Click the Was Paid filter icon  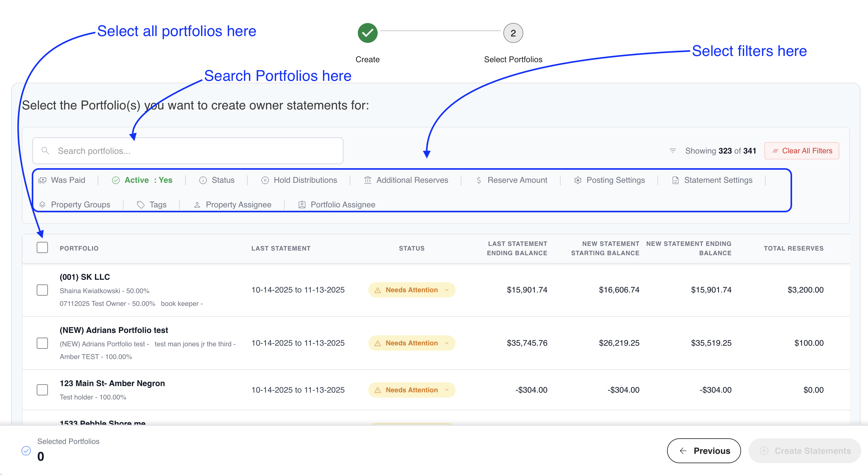42,180
